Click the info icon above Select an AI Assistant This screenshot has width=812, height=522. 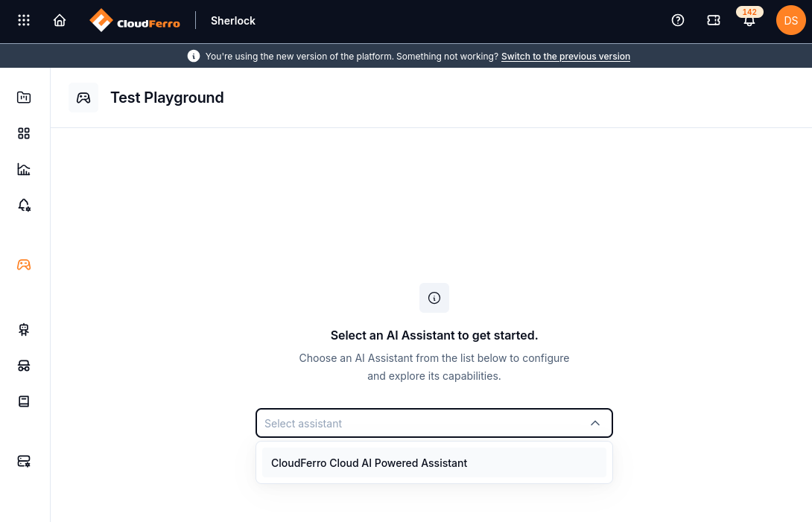coord(434,298)
